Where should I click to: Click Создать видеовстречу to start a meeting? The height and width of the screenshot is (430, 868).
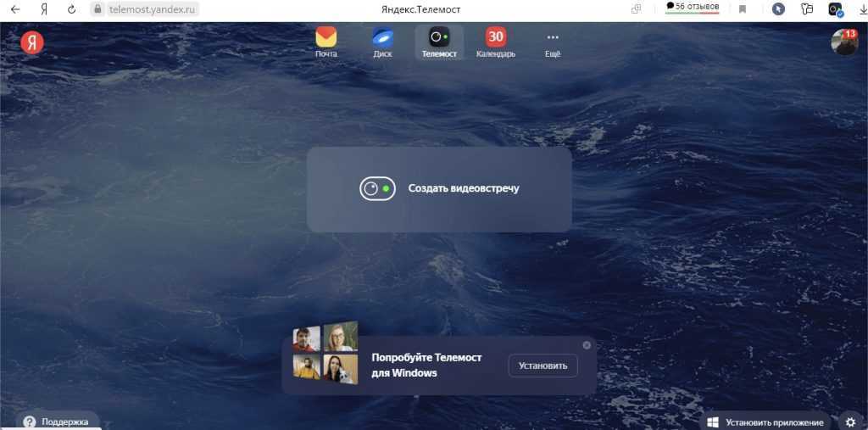click(439, 188)
